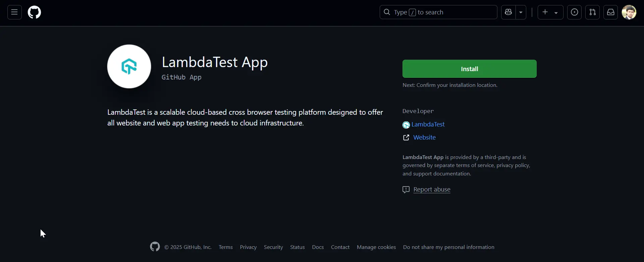
Task: Click the LambdaTest App logo image
Action: [129, 66]
